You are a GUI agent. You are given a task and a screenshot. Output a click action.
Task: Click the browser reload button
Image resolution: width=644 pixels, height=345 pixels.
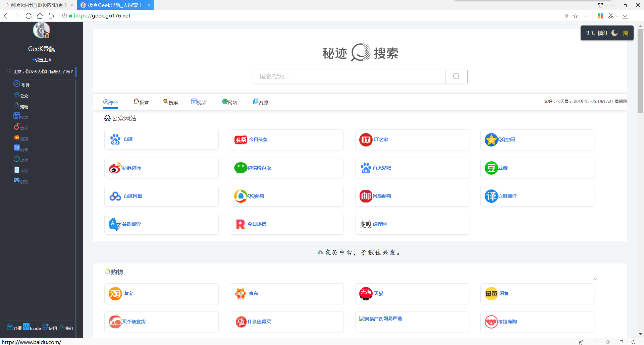click(x=29, y=16)
